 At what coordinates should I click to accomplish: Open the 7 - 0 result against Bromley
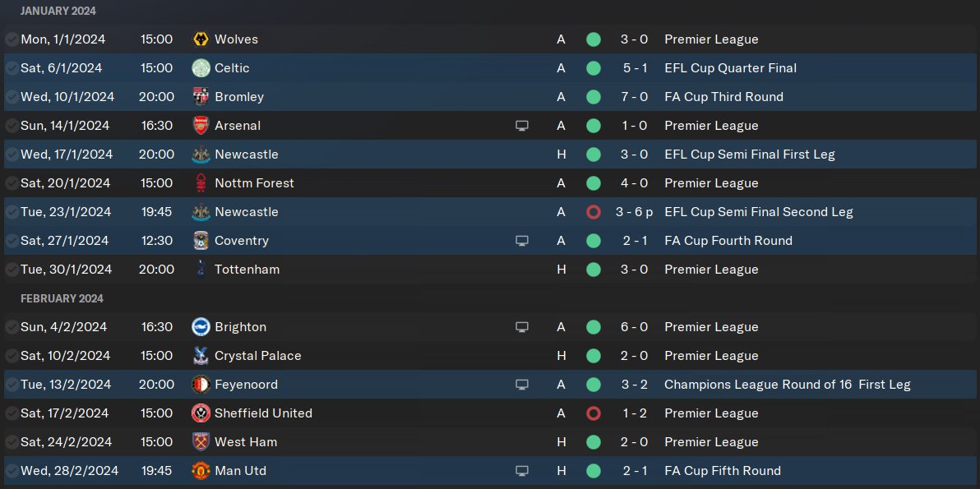(x=634, y=97)
